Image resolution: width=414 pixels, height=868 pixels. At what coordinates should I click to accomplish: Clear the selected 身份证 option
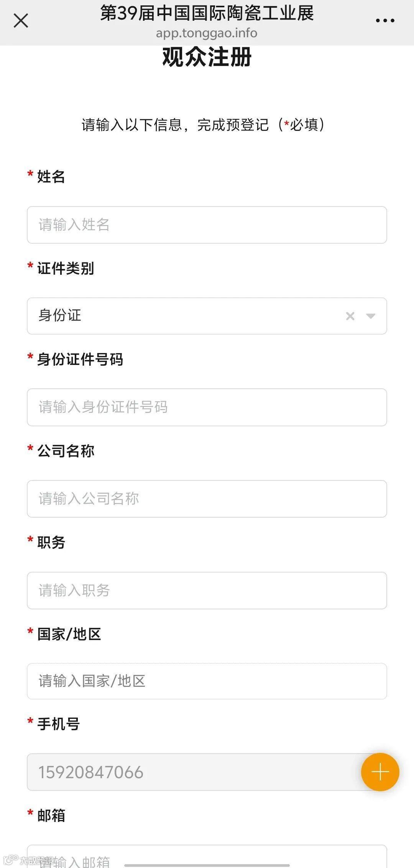[350, 316]
